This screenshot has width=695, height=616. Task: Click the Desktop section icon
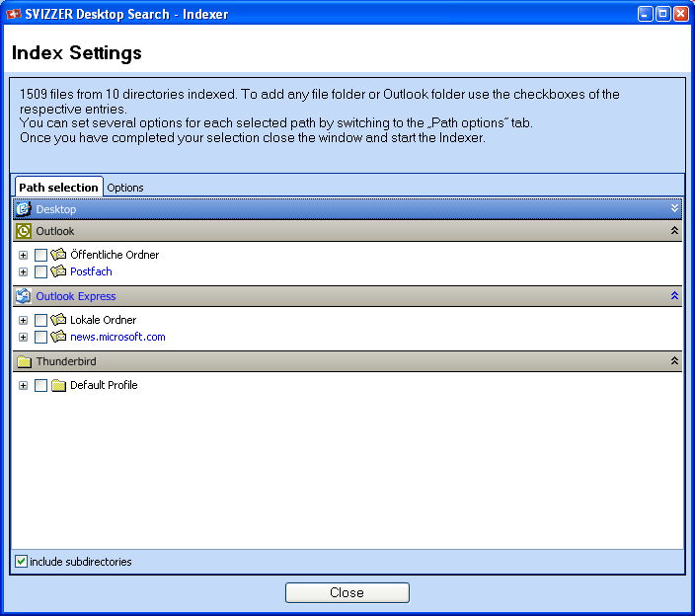click(23, 208)
